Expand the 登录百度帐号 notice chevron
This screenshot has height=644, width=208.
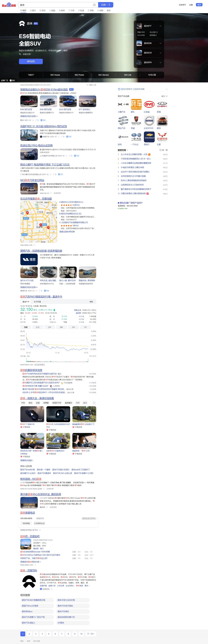tap(167, 89)
